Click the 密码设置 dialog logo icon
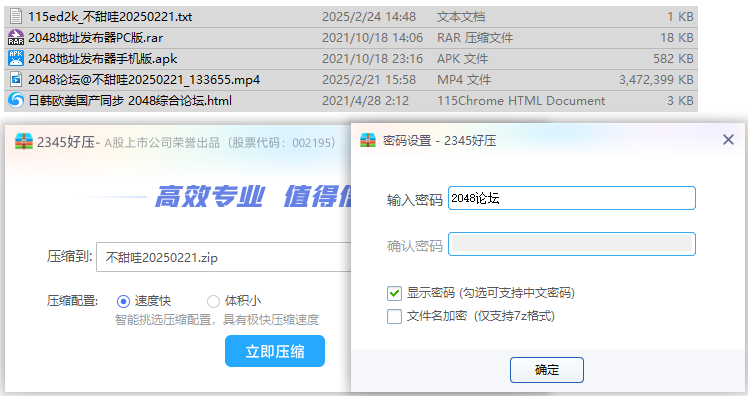Image resolution: width=748 pixels, height=396 pixels. (368, 140)
